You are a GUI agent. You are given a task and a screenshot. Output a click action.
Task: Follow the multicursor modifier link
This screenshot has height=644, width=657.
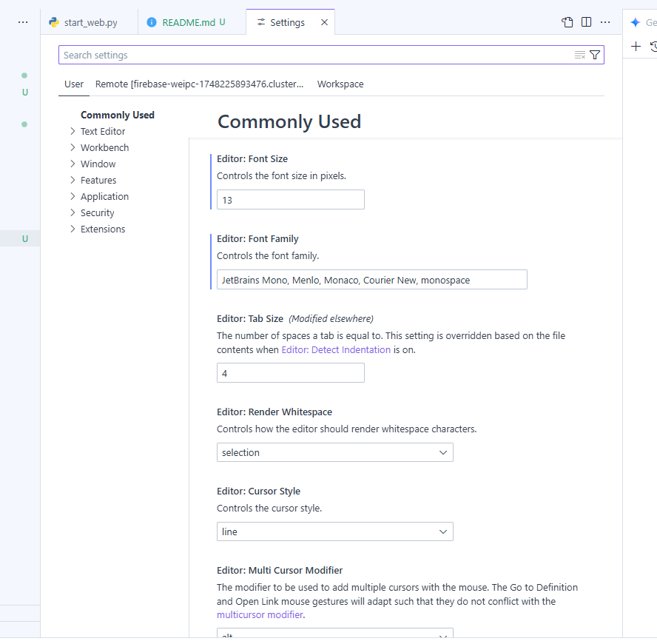pyautogui.click(x=260, y=614)
